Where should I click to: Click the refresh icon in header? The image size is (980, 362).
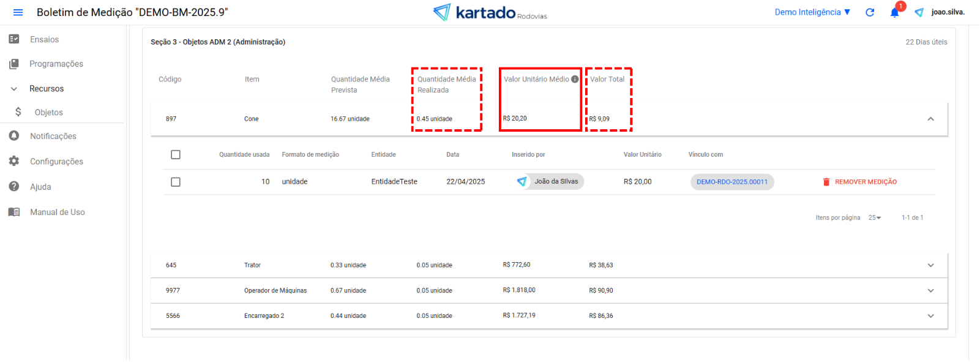coord(870,12)
